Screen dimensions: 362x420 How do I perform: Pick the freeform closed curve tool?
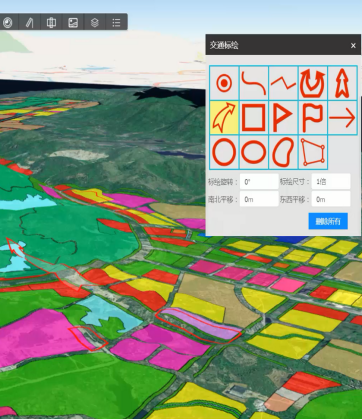(x=283, y=152)
